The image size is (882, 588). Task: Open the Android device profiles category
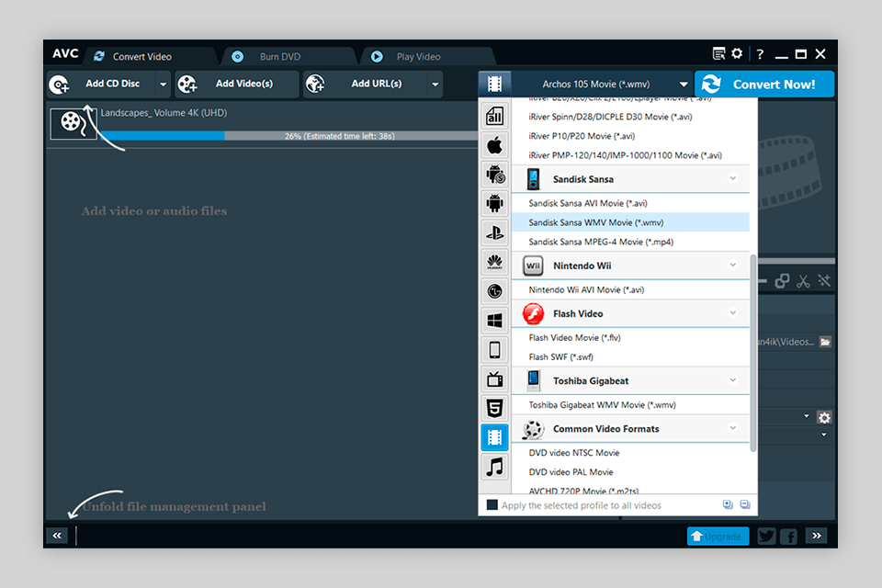pyautogui.click(x=494, y=203)
